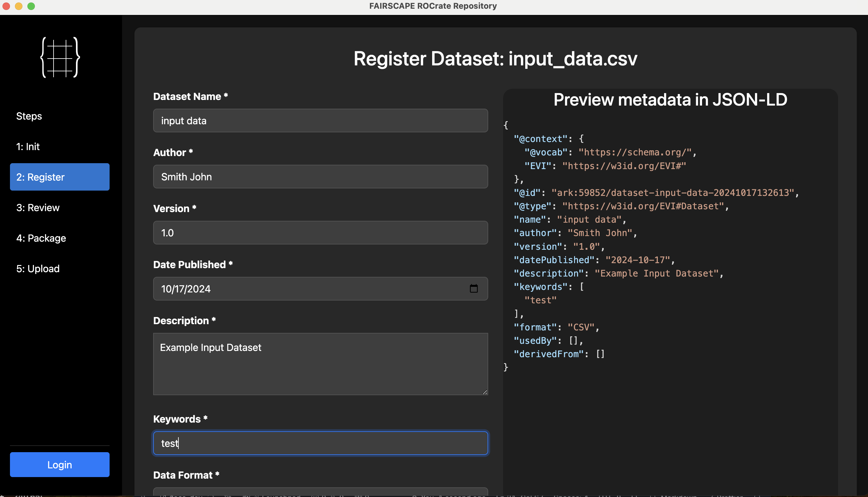
Task: Click the Keywords input containing test
Action: click(x=320, y=443)
